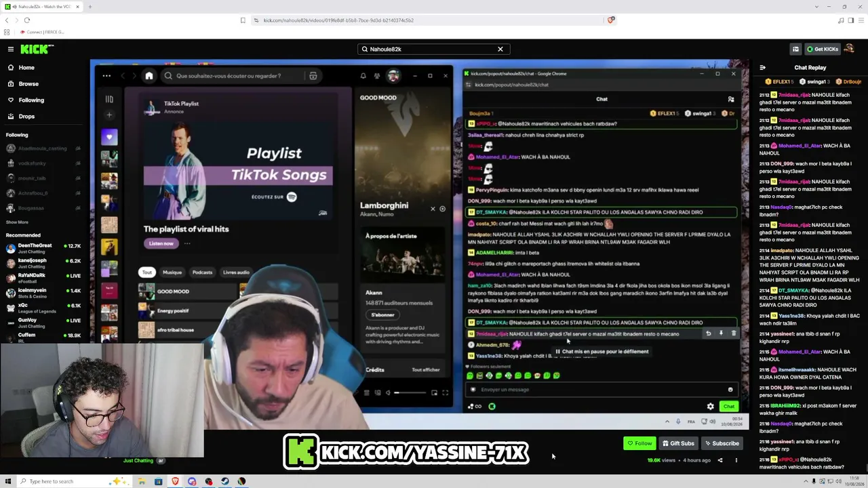The width and height of the screenshot is (868, 488).
Task: Click the chat paused for scrolling notice
Action: pos(602,352)
